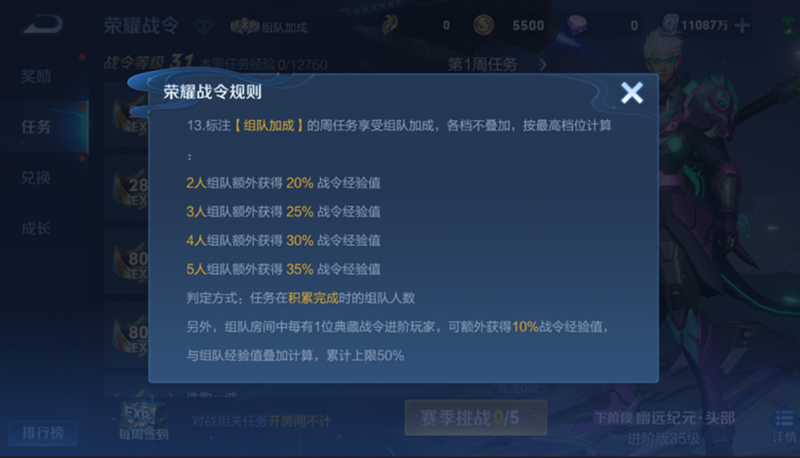Open the help question-mark icon beside 荣耀战令
Viewport: 800px width, 458px height.
click(x=204, y=25)
